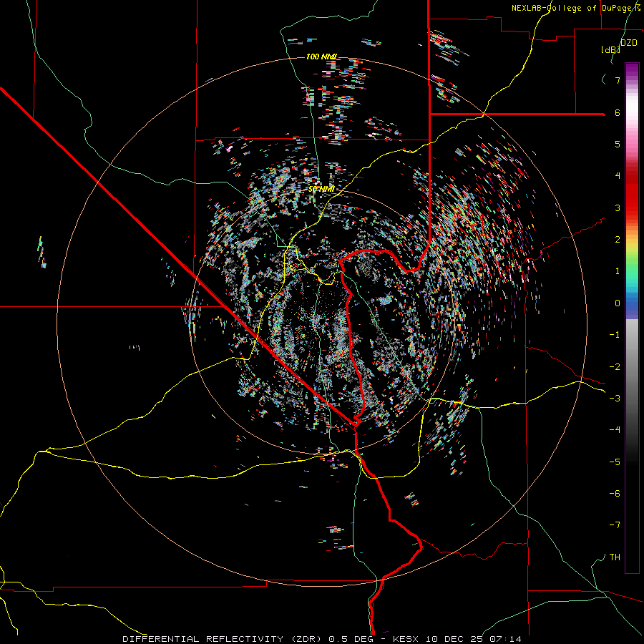Click the 0 value on the scale
The width and height of the screenshot is (644, 644).
click(x=618, y=303)
